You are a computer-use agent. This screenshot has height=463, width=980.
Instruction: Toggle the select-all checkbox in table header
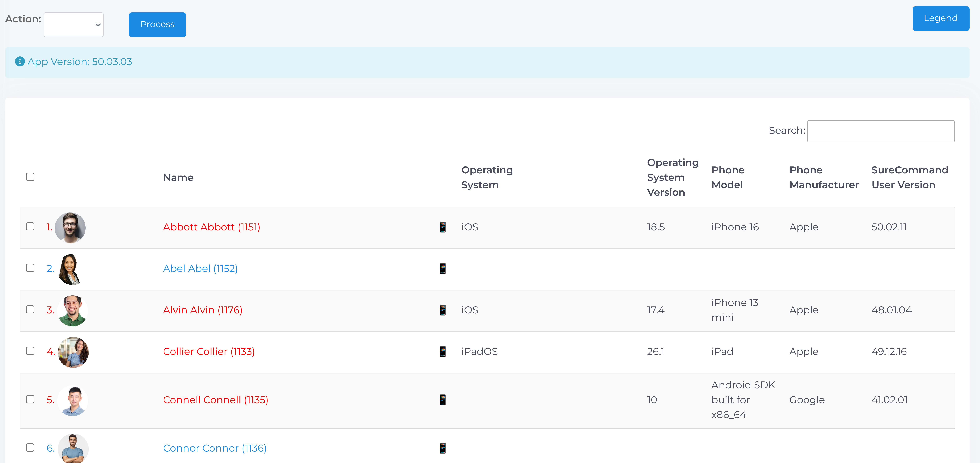pyautogui.click(x=30, y=177)
